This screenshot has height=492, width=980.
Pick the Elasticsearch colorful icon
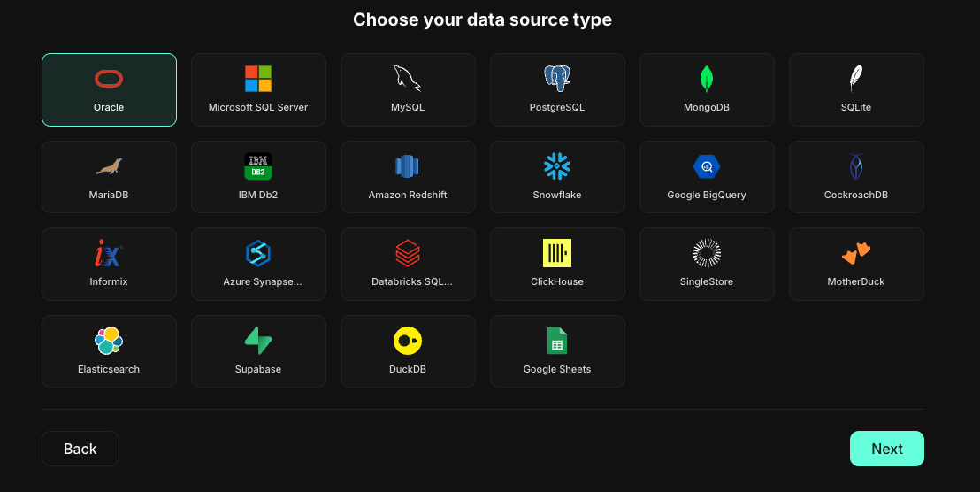(109, 341)
